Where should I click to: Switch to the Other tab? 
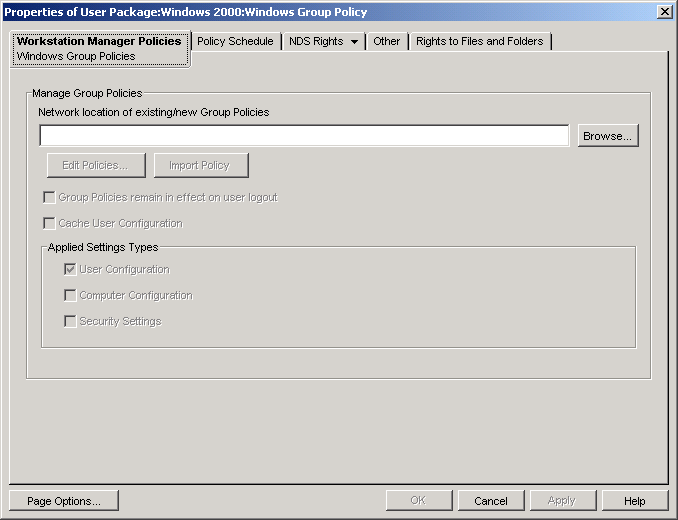click(387, 41)
